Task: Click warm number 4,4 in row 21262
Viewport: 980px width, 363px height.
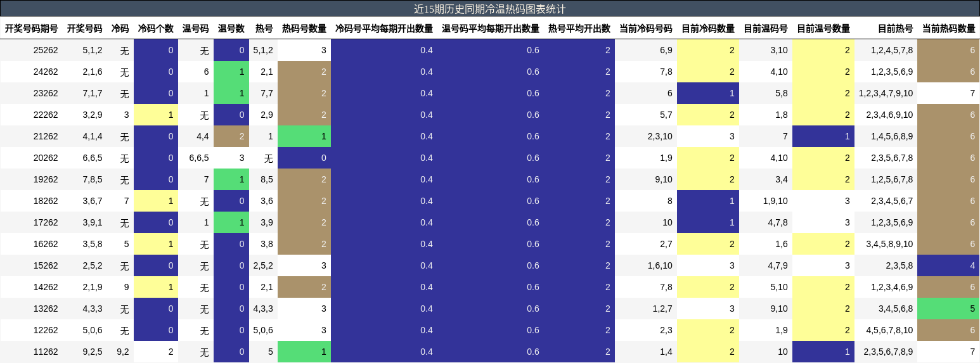Action: tap(202, 136)
